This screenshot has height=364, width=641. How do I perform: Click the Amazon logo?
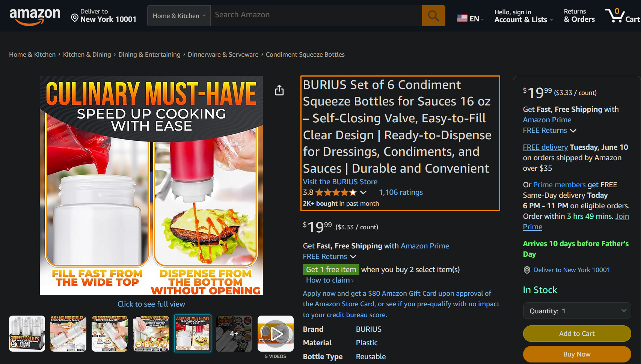click(35, 17)
